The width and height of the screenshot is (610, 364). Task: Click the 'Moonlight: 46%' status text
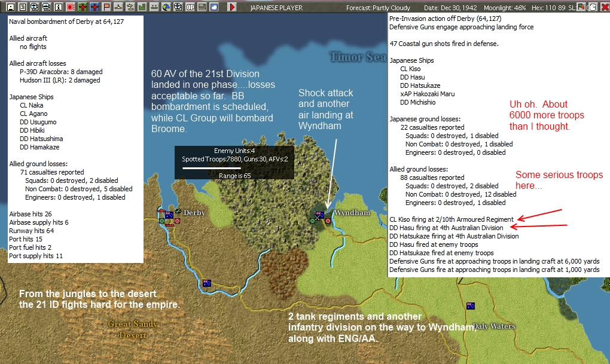click(505, 8)
